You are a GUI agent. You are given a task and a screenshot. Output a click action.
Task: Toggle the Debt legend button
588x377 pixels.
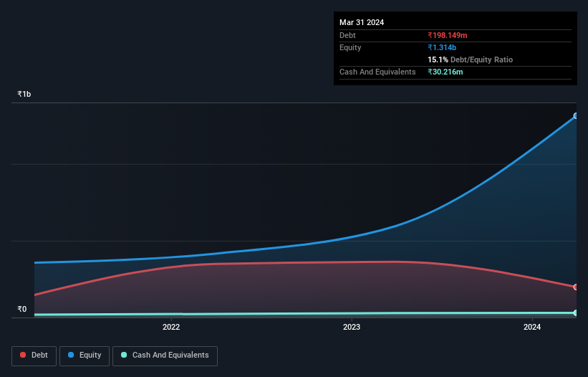point(34,355)
